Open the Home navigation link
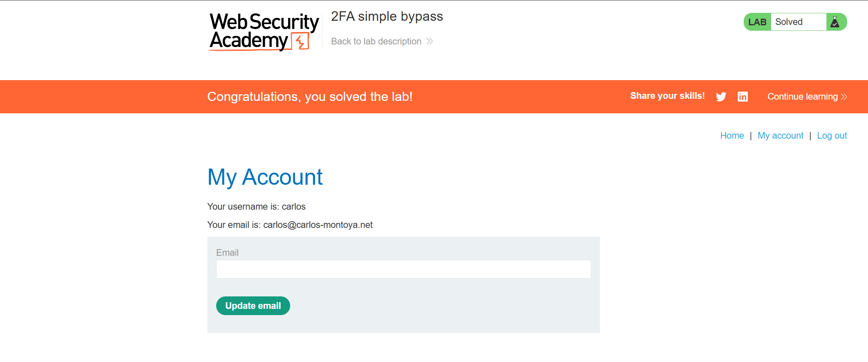 point(732,136)
